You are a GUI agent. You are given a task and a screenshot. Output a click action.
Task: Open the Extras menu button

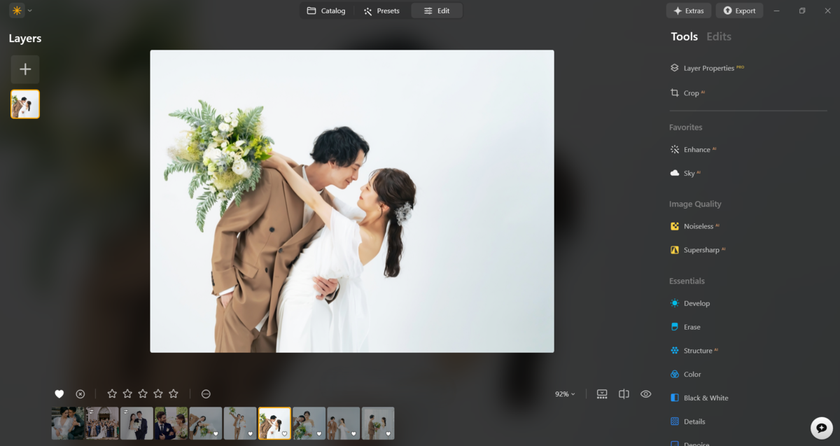688,11
